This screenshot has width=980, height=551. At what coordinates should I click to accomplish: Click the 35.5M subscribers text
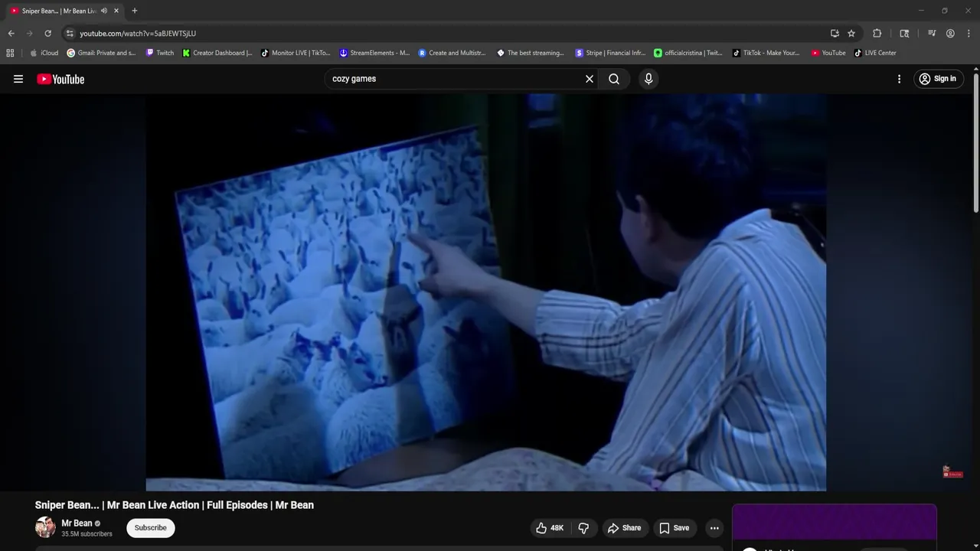[x=87, y=534]
